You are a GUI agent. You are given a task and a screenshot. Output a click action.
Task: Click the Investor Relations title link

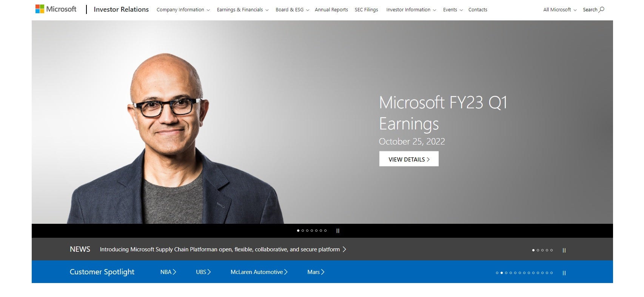coord(121,9)
